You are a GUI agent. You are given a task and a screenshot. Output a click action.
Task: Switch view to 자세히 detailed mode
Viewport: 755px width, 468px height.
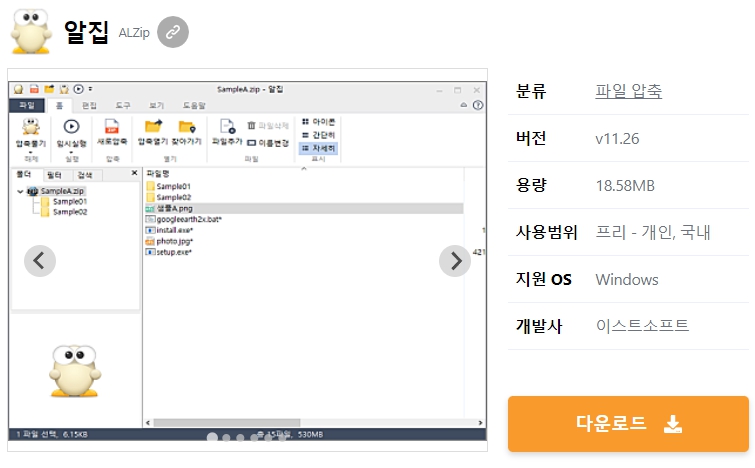click(318, 148)
